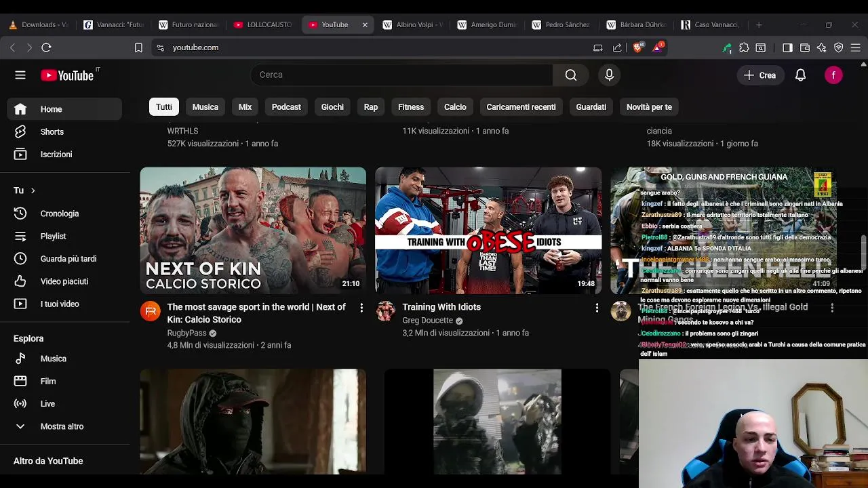Select the Podcast filter chip
868x488 pixels.
pyautogui.click(x=286, y=107)
